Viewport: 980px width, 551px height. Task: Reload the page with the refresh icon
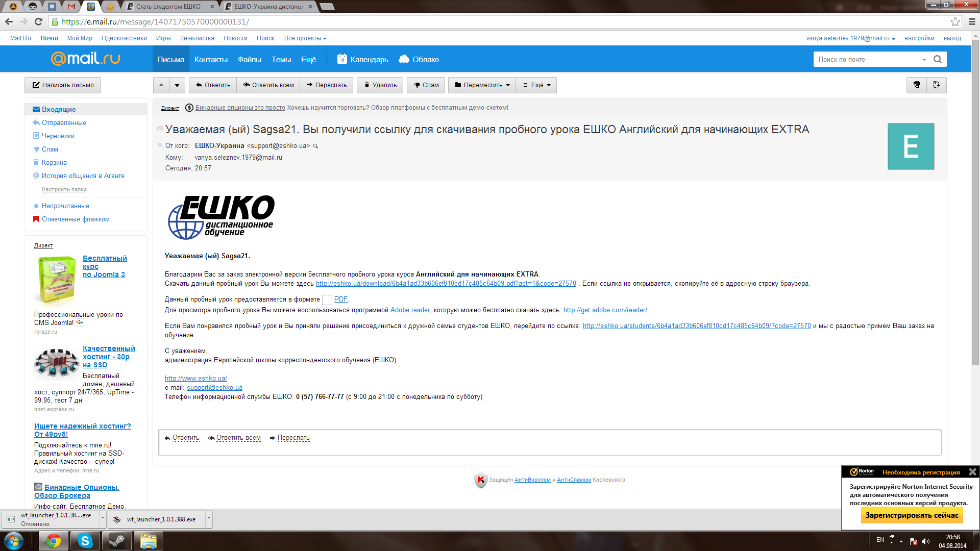[x=38, y=21]
